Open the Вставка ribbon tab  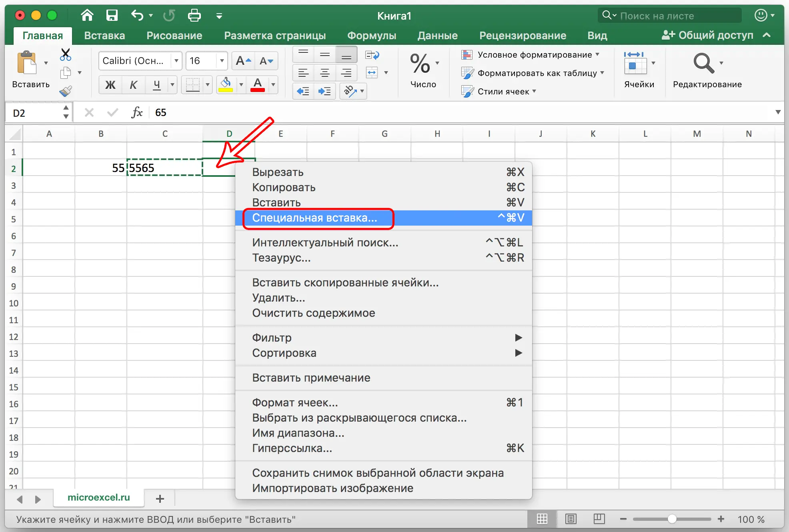[x=104, y=36]
